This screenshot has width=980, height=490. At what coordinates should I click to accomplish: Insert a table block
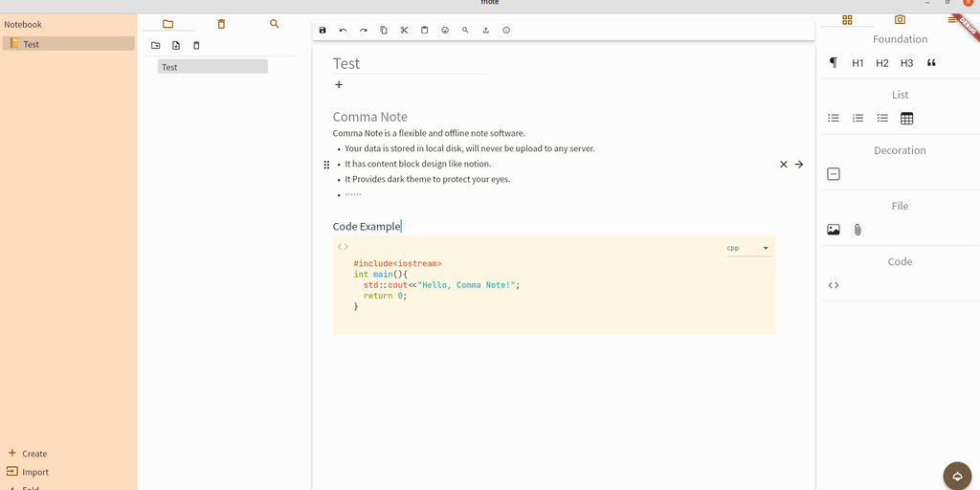pos(906,119)
